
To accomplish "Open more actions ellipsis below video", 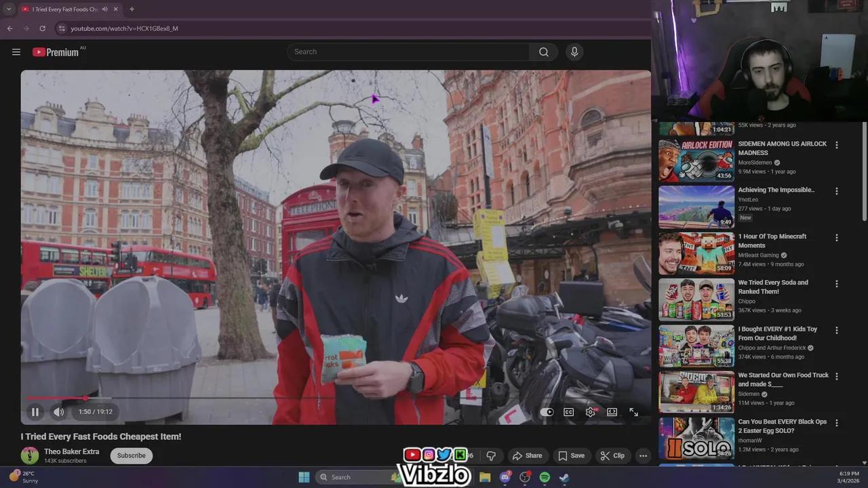I will (x=643, y=455).
